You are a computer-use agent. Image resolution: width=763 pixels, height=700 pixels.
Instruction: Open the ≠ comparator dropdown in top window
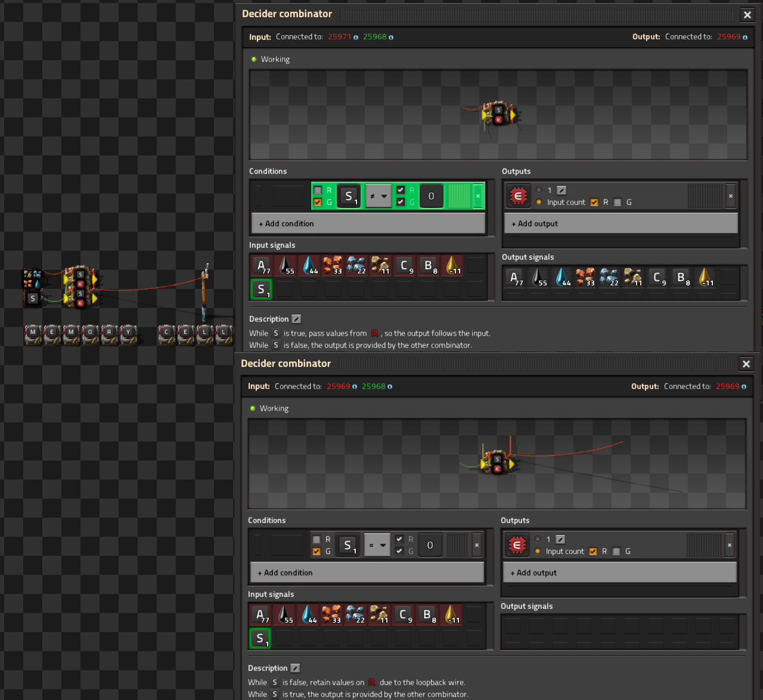[379, 196]
